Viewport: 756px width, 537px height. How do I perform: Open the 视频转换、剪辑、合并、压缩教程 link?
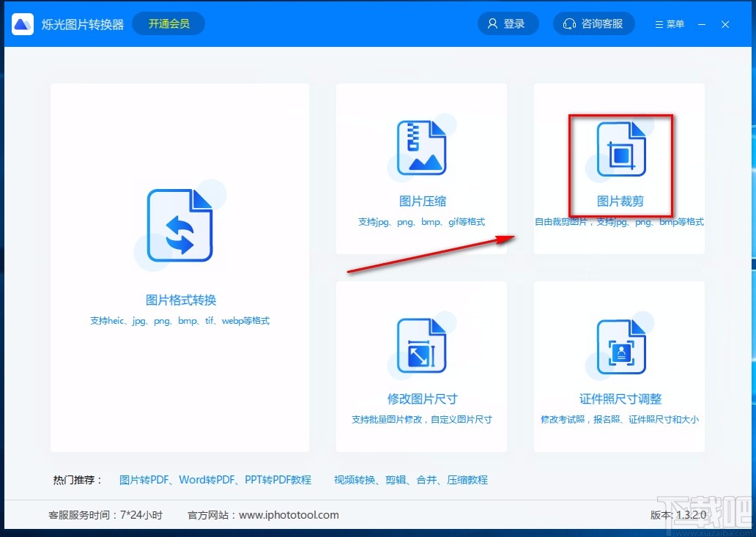coord(411,479)
